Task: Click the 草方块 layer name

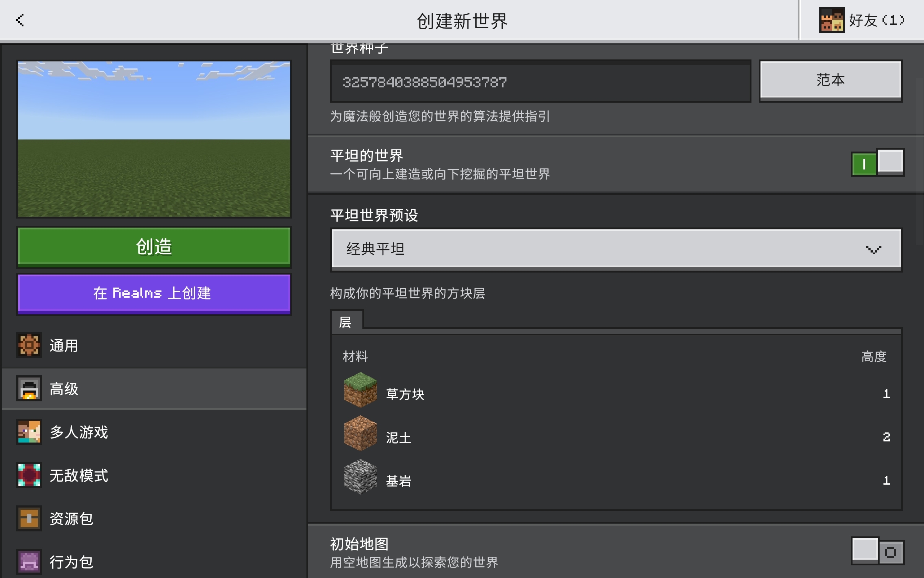Action: coord(405,394)
